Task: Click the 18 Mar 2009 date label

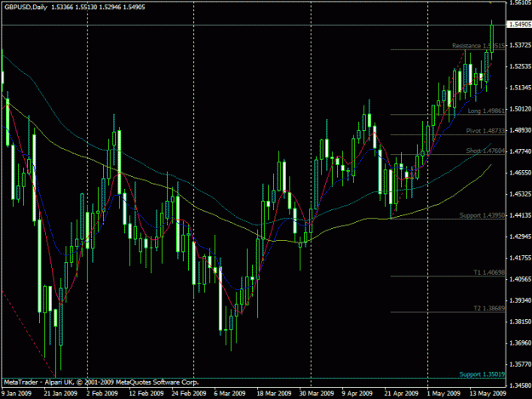Action: point(274,393)
